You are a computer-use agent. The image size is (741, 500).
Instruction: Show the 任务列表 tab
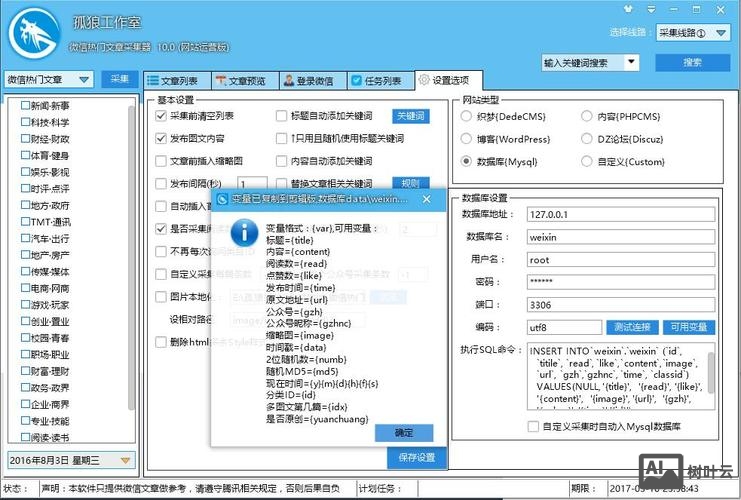click(x=381, y=81)
